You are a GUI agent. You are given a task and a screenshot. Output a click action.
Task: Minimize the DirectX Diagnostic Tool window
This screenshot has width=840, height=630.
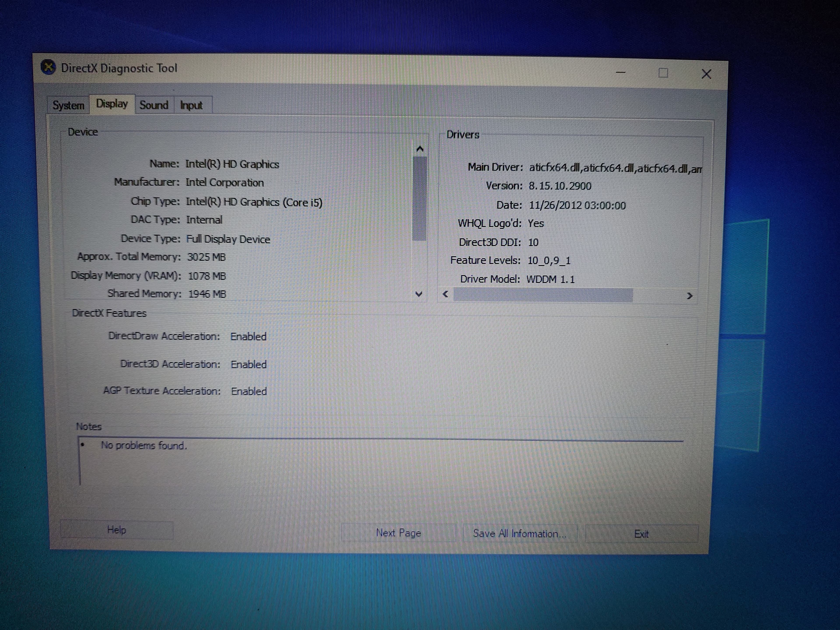point(621,72)
